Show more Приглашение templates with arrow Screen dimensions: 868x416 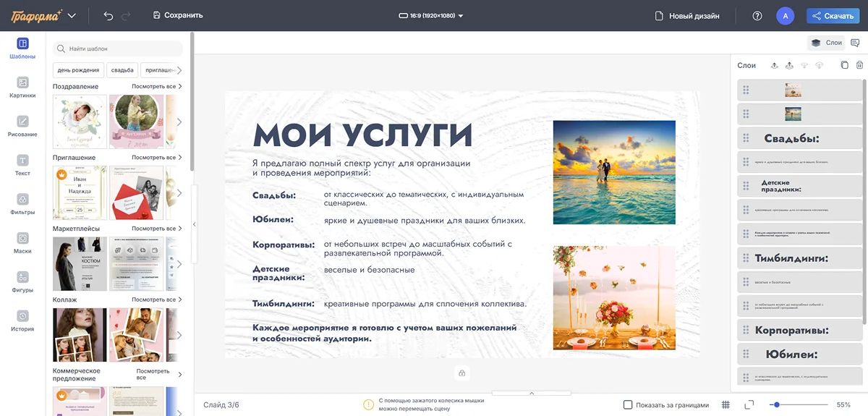pos(179,193)
